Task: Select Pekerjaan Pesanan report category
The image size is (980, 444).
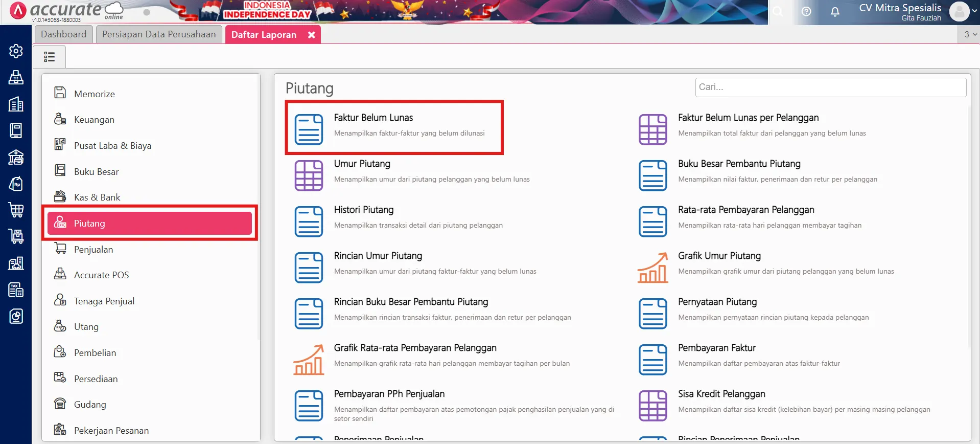Action: pyautogui.click(x=151, y=430)
